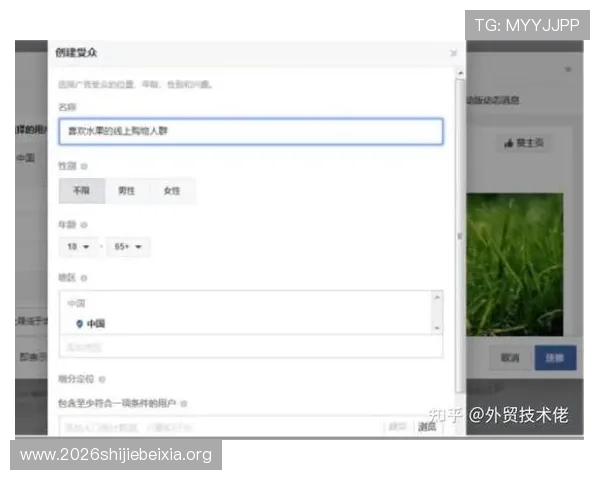The height and width of the screenshot is (480, 600).
Task: Click the 赞主页 like button in the background preview
Action: coord(524,143)
